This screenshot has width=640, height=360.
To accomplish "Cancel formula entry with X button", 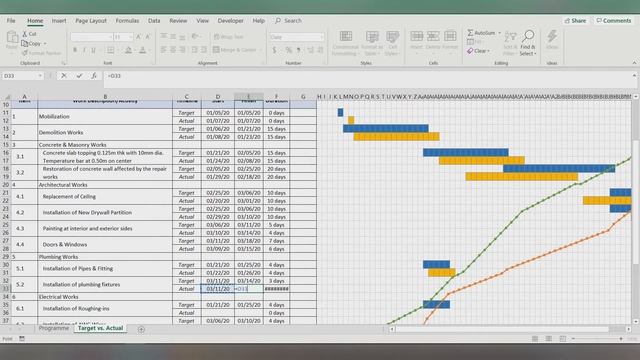I will pyautogui.click(x=64, y=76).
